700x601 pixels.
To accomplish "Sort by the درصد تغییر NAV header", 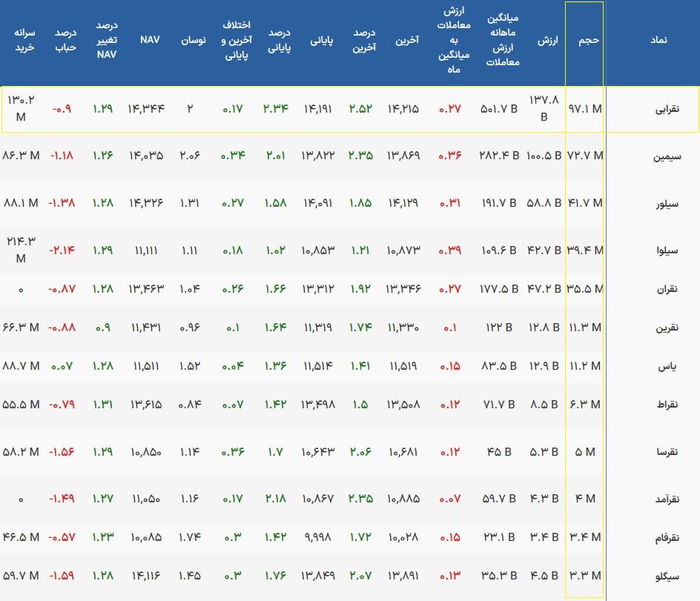I will [107, 40].
